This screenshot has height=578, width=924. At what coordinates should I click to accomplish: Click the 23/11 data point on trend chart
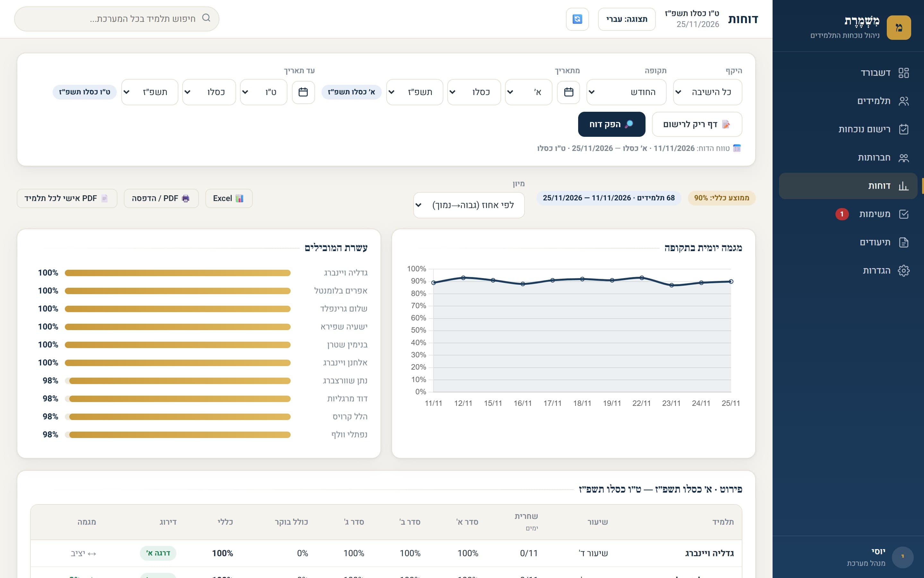pyautogui.click(x=671, y=285)
